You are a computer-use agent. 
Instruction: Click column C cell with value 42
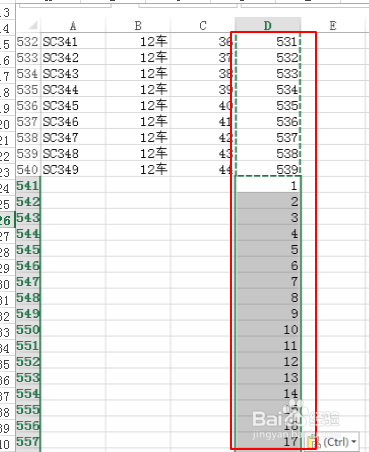tap(203, 137)
